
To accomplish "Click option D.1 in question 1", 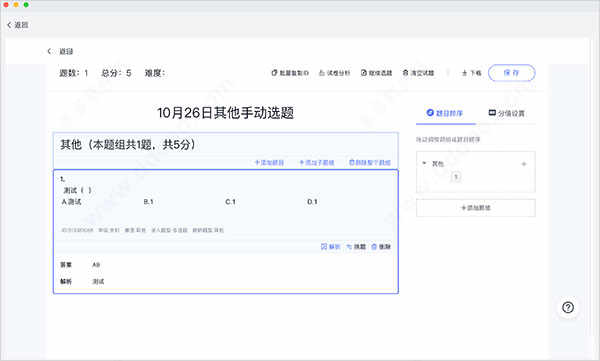I will click(x=312, y=202).
